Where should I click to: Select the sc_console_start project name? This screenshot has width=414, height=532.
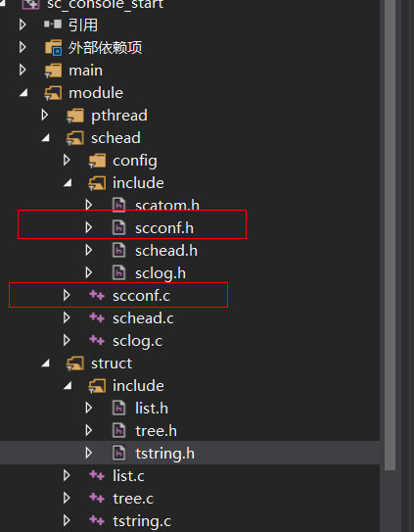[x=105, y=4]
